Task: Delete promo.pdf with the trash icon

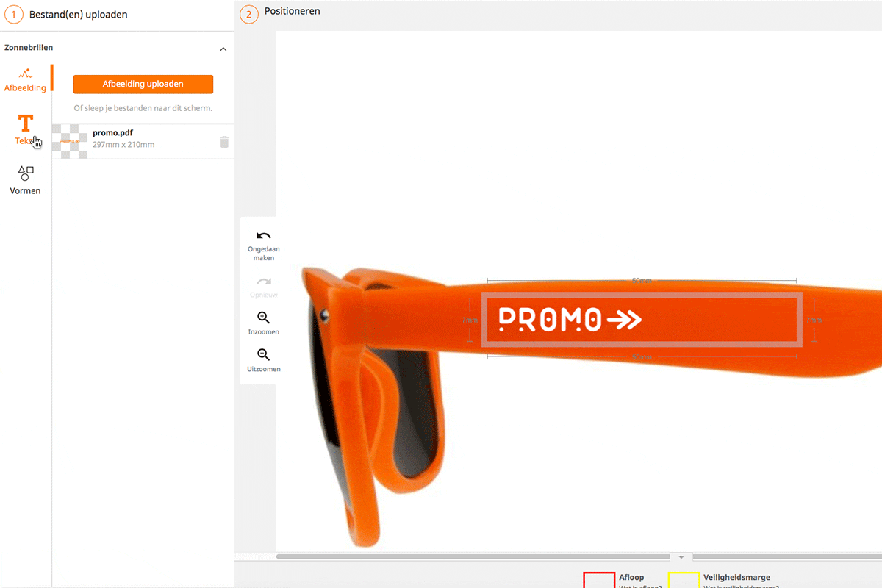Action: point(224,142)
